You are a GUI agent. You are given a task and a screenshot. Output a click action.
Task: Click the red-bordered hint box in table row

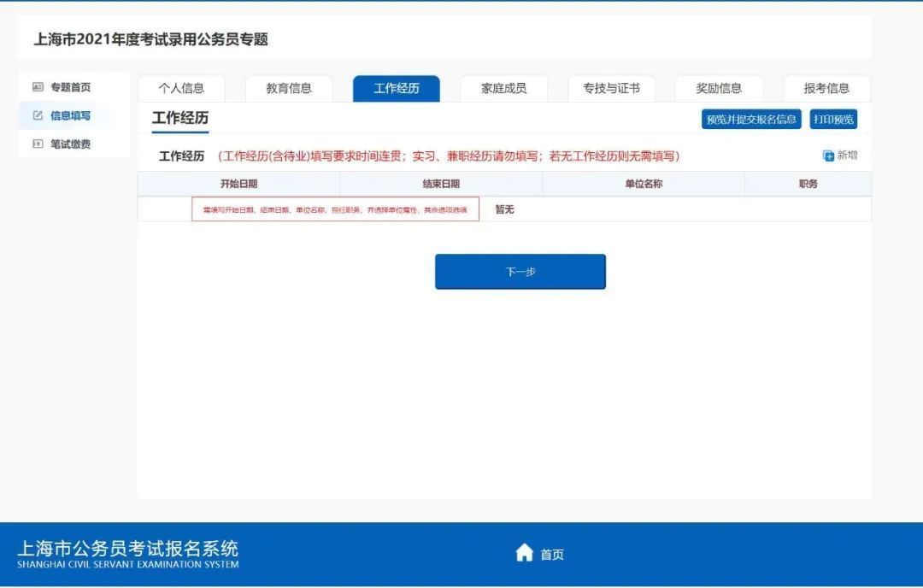point(335,209)
